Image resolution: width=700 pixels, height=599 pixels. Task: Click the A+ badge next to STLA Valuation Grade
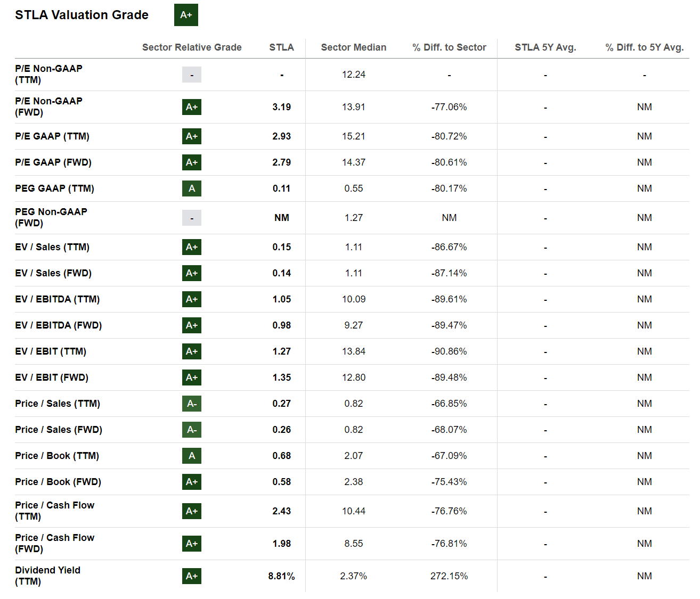(x=186, y=15)
